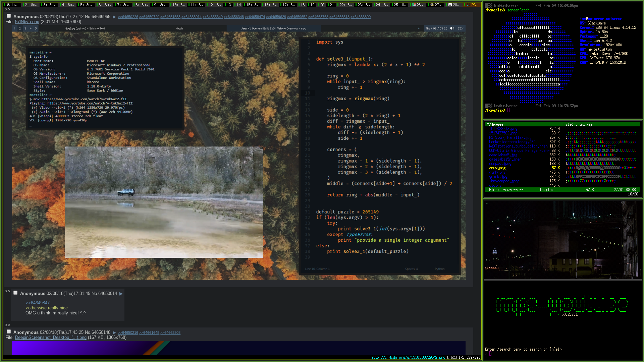Image resolution: width=644 pixels, height=362 pixels.
Task: Follow the reply link >>64656348
Action: [234, 17]
